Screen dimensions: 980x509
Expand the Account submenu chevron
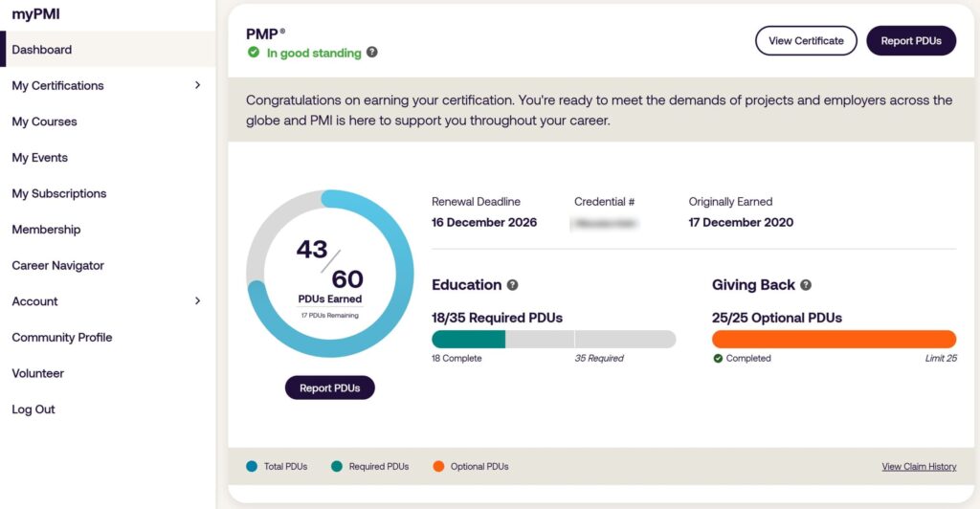tap(198, 301)
